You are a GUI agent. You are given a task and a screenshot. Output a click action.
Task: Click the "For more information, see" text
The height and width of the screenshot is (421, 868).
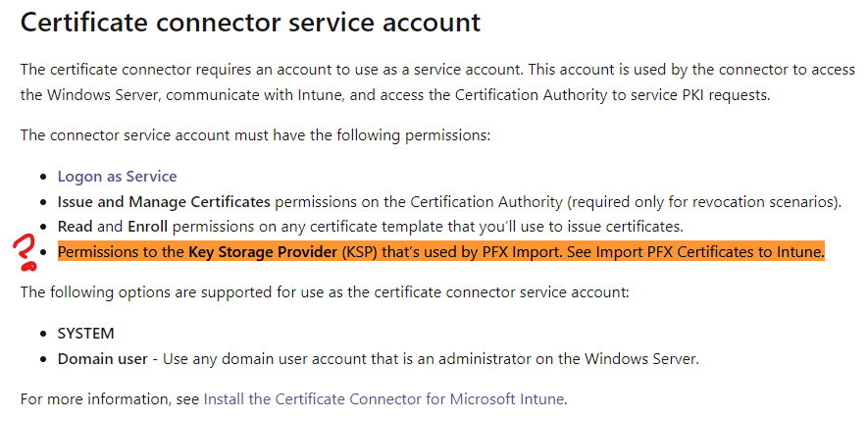pos(110,399)
